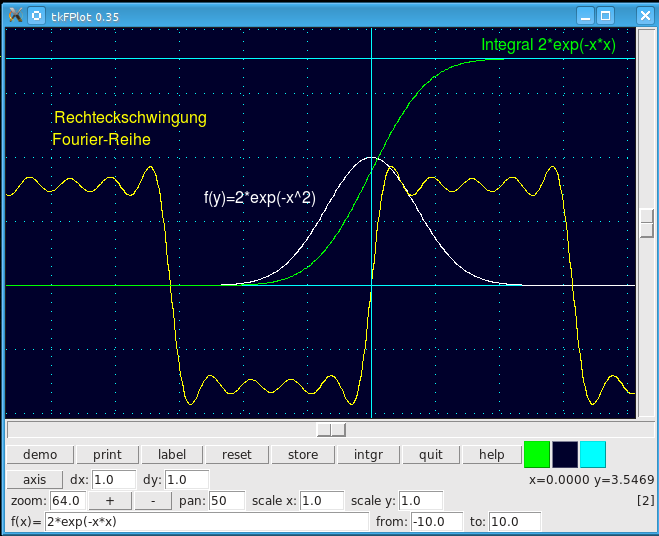Minimize the tkFPlot window

(x=585, y=16)
